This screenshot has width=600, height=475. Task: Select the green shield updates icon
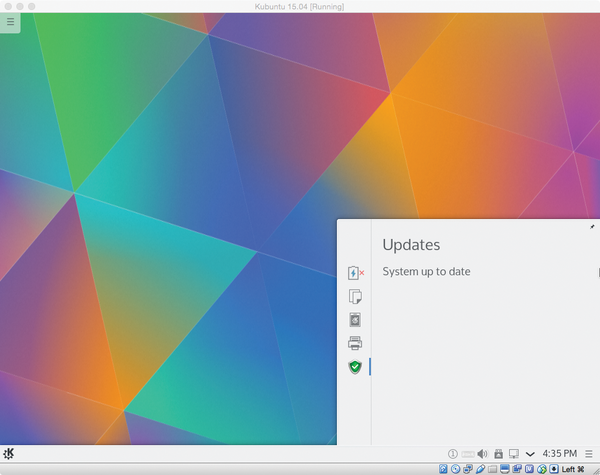click(x=354, y=367)
